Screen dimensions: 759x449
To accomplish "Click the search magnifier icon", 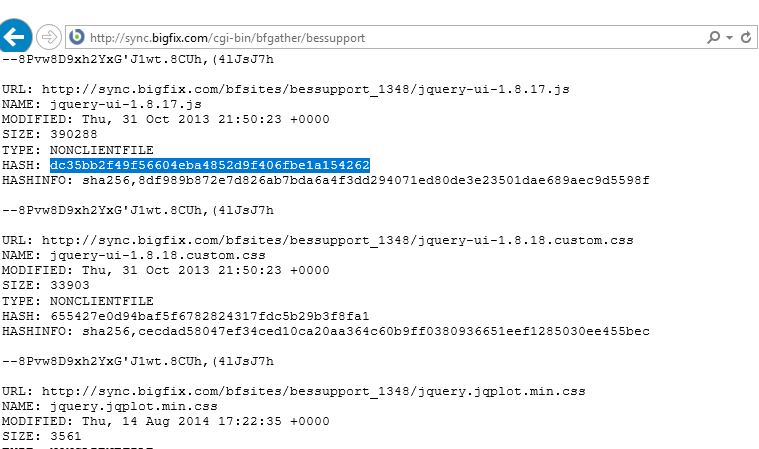I will tap(713, 37).
